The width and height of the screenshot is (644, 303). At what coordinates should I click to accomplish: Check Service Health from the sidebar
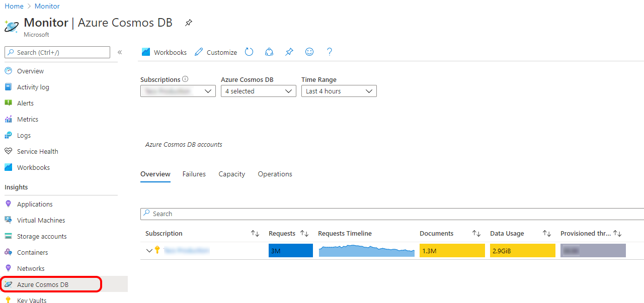tap(37, 151)
